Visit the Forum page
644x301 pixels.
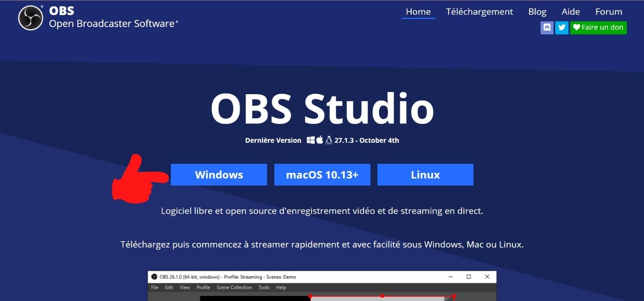[608, 12]
